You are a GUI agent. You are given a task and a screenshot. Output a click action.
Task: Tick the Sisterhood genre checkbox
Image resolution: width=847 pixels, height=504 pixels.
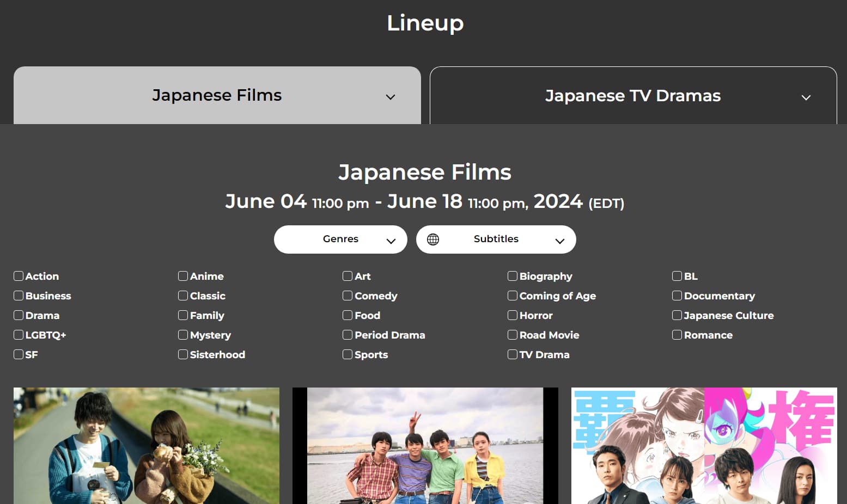[183, 354]
